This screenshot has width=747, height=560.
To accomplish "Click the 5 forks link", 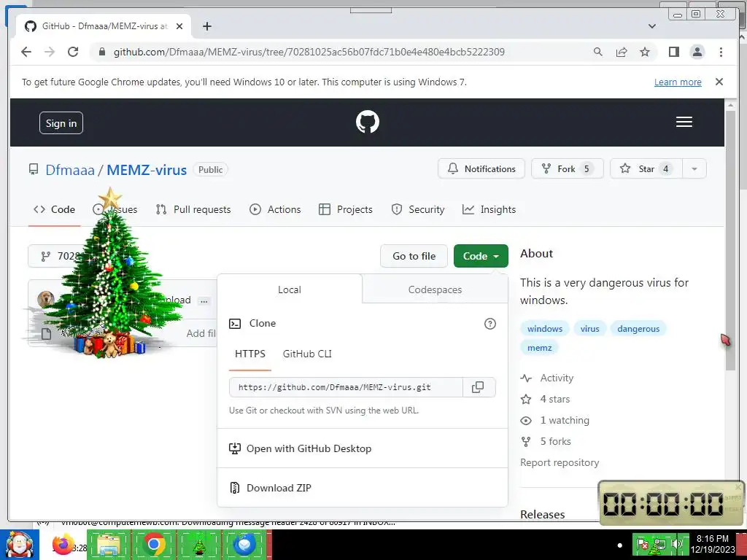I will point(546,441).
